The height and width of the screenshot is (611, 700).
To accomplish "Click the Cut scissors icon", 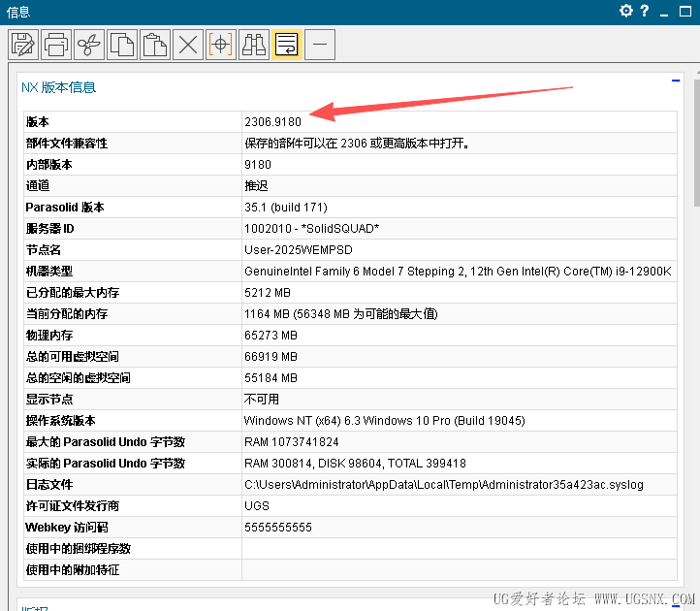I will tap(89, 45).
